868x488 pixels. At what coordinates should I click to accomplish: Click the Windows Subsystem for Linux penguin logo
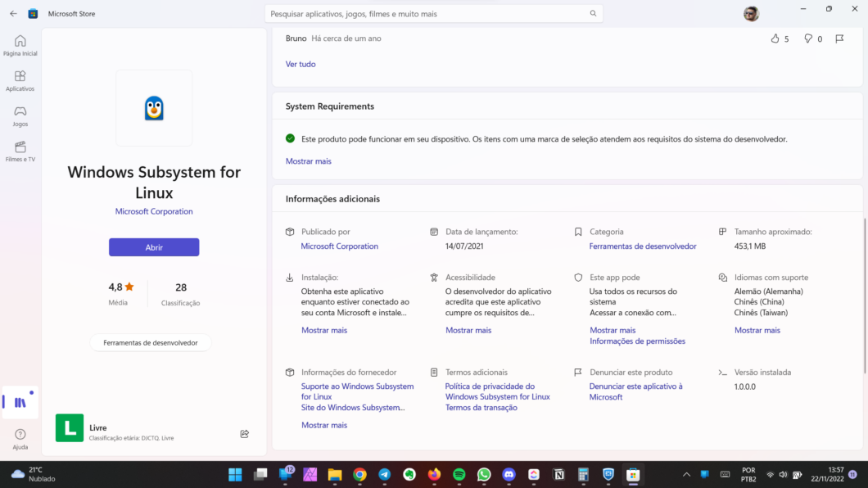pyautogui.click(x=154, y=108)
